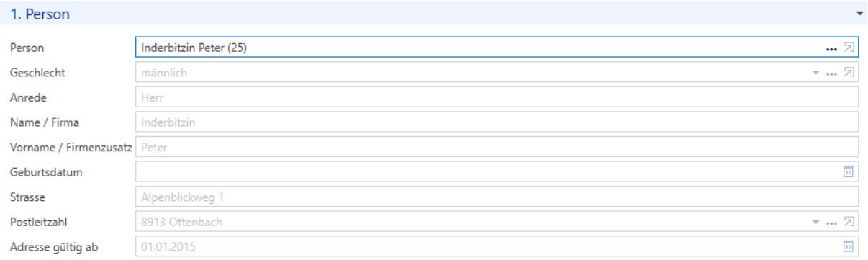The width and height of the screenshot is (868, 260).
Task: Focus the Strasse field with Alpenblickweg 1
Action: click(497, 197)
